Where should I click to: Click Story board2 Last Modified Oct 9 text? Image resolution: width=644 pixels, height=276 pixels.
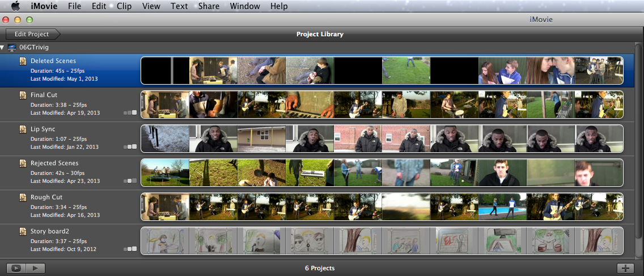pyautogui.click(x=63, y=249)
